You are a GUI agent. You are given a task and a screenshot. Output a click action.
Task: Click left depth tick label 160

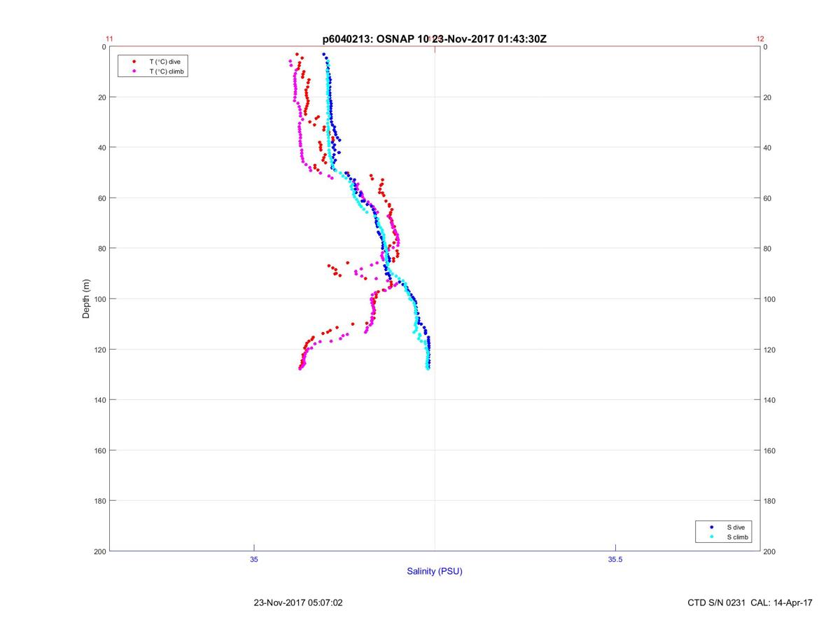pyautogui.click(x=99, y=450)
